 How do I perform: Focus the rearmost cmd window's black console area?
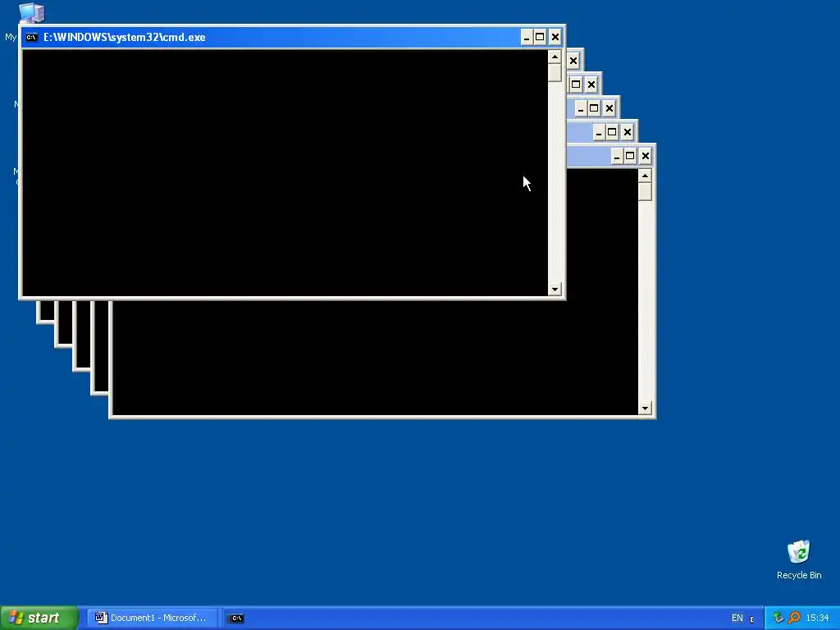pos(375,358)
